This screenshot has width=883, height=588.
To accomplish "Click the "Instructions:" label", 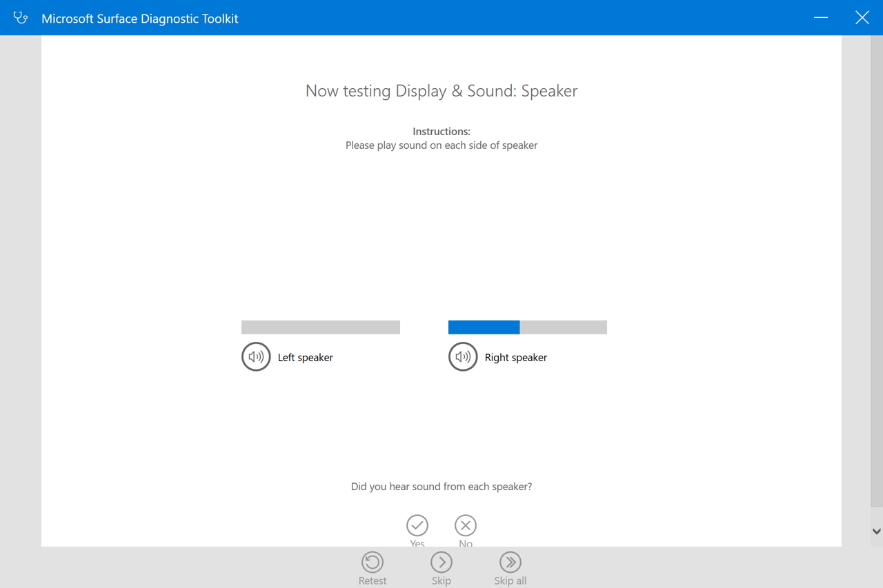I will [441, 132].
